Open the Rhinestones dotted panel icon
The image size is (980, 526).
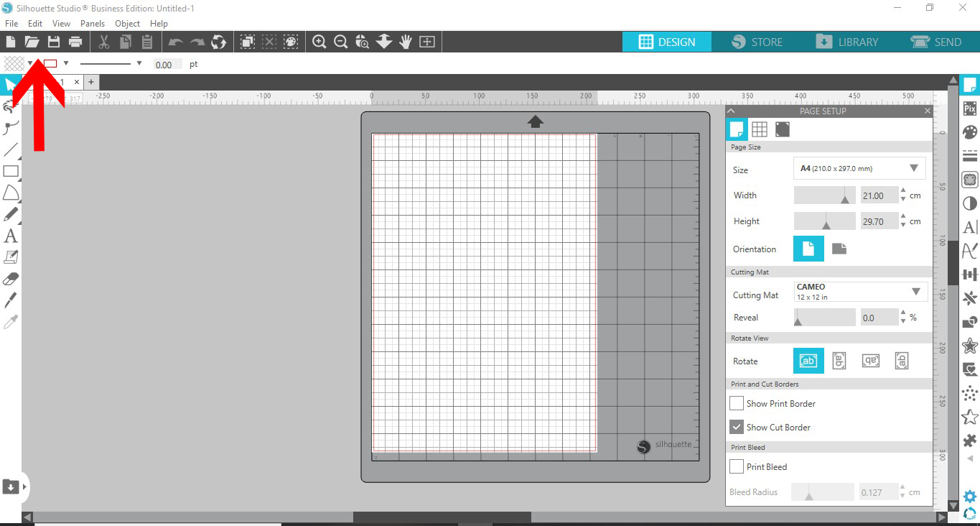pos(970,393)
